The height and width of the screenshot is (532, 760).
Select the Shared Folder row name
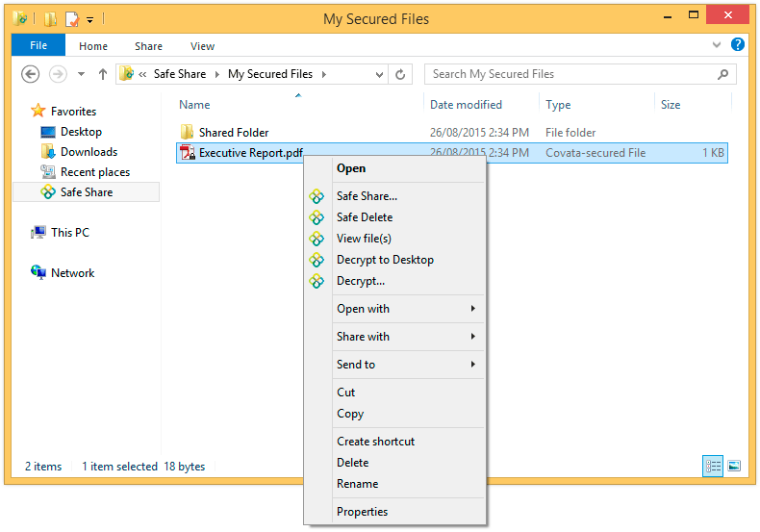click(x=234, y=132)
